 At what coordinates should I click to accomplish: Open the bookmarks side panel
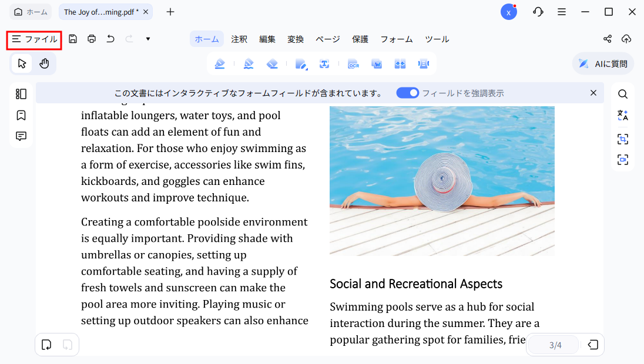click(21, 115)
